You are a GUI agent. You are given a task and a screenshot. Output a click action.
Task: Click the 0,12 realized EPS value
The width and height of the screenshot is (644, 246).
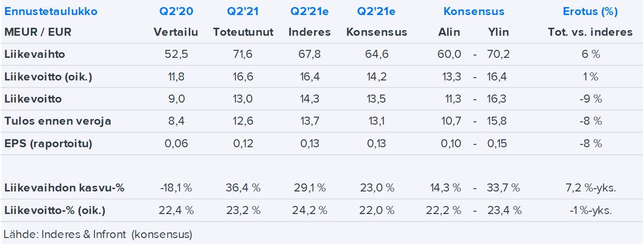click(243, 143)
